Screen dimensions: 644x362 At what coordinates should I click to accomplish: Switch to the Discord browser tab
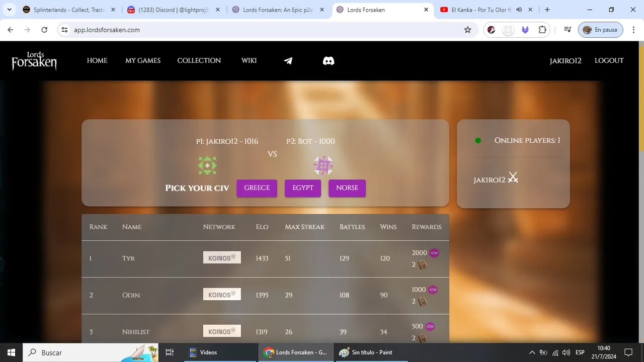pos(173,10)
